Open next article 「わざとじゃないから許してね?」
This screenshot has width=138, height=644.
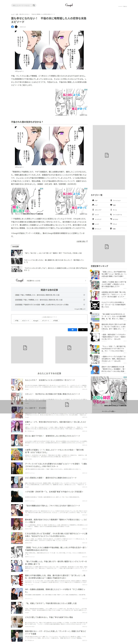click(x=49, y=269)
